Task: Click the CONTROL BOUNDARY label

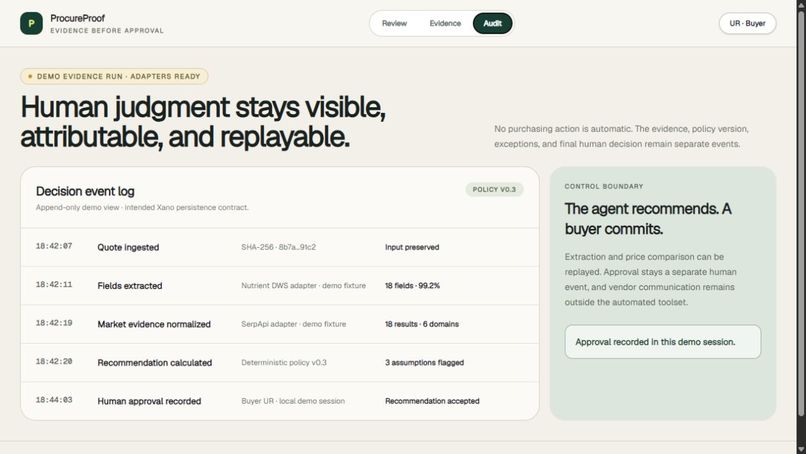Action: [603, 187]
